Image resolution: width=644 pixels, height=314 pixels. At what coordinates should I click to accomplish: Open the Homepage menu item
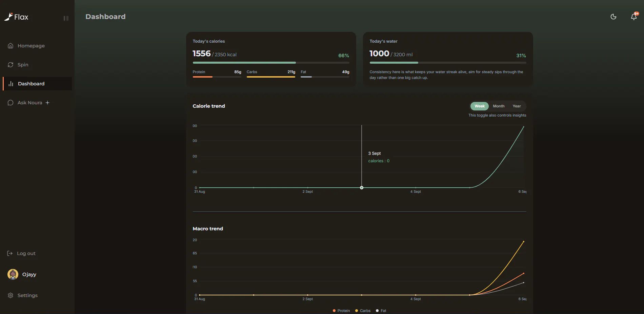coord(37,46)
